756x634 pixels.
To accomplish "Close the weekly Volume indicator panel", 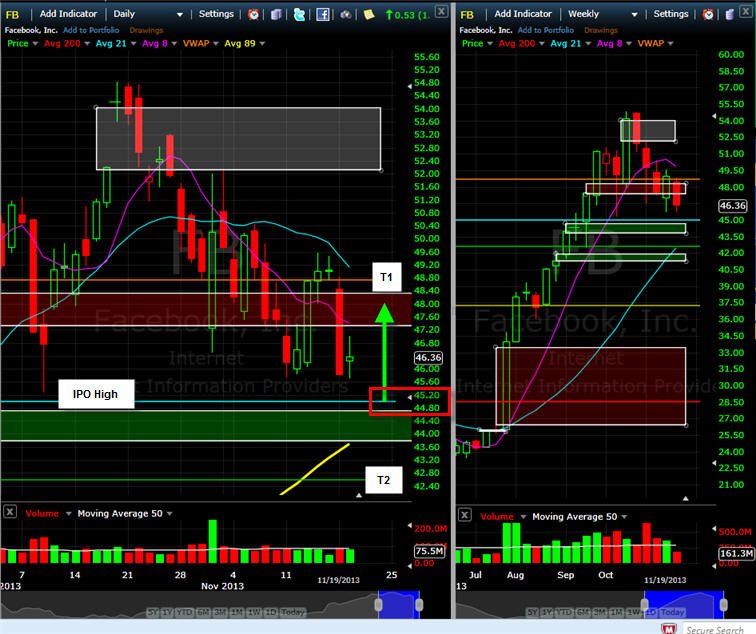I will pos(464,515).
